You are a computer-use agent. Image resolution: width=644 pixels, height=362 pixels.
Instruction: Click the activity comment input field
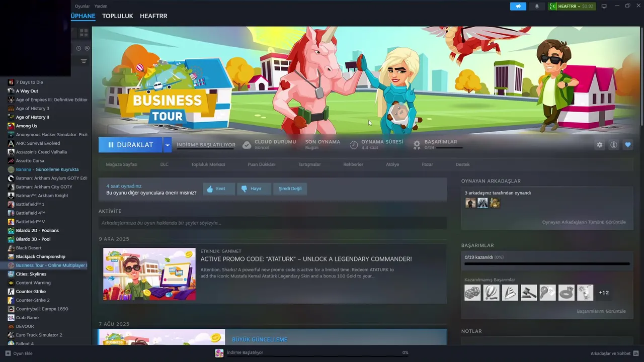coord(273,223)
